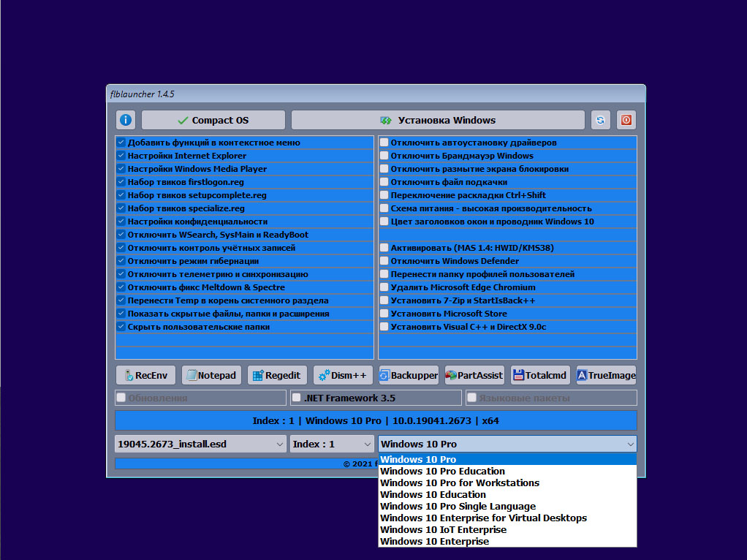Viewport: 747px width, 560px height.
Task: Uncheck Отключить телеметрию и синхронизацию
Action: coord(121,274)
